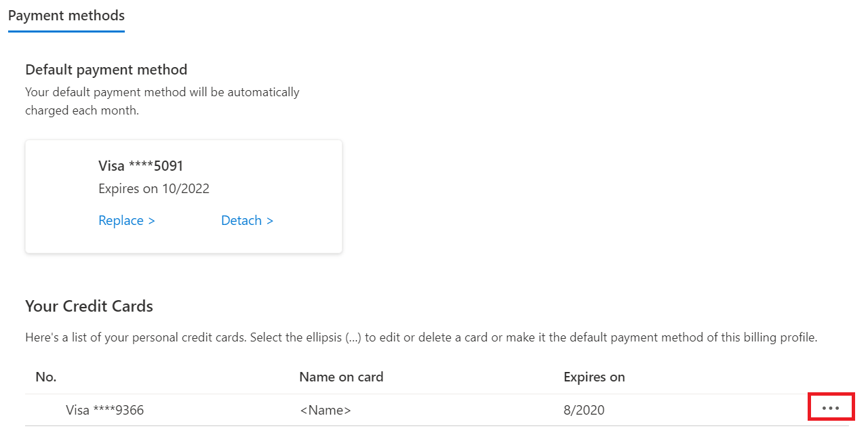Click the personal credit cards list description
The height and width of the screenshot is (437, 868).
420,337
